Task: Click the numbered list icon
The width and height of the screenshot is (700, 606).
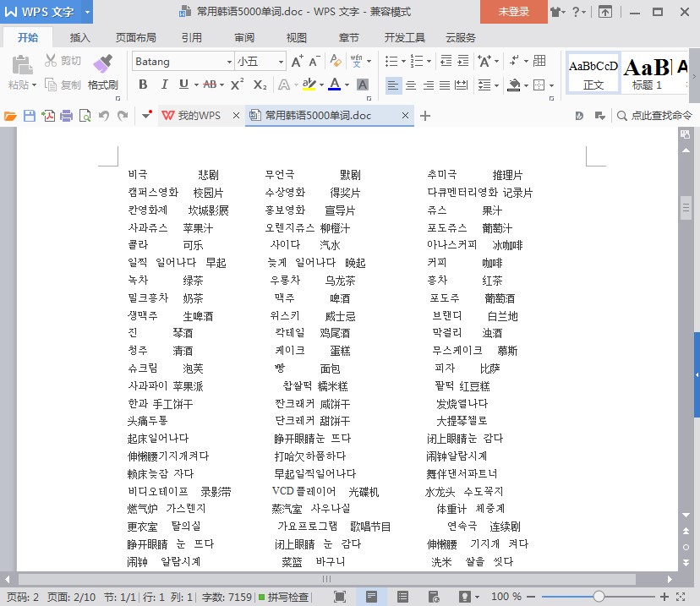Action: (417, 61)
